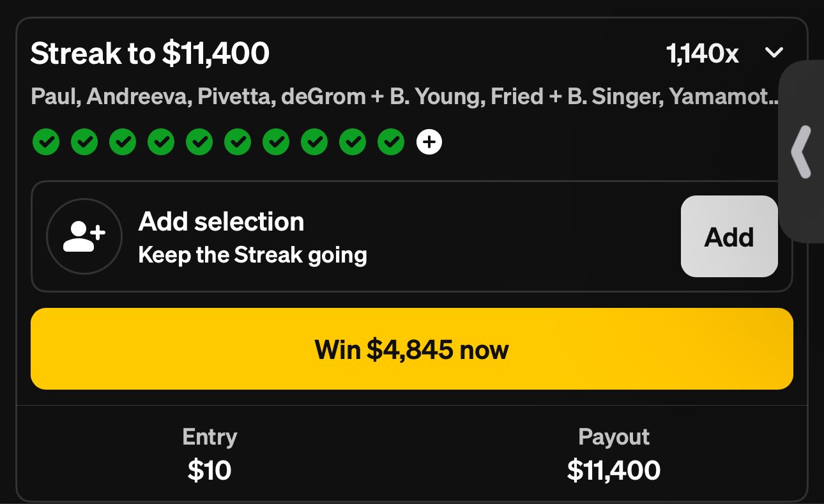The height and width of the screenshot is (504, 824).
Task: Click the eighth green checkmark circle
Action: (314, 142)
